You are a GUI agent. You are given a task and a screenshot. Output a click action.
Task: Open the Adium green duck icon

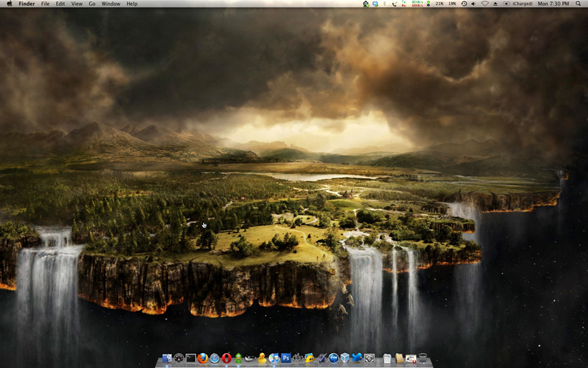tap(238, 358)
